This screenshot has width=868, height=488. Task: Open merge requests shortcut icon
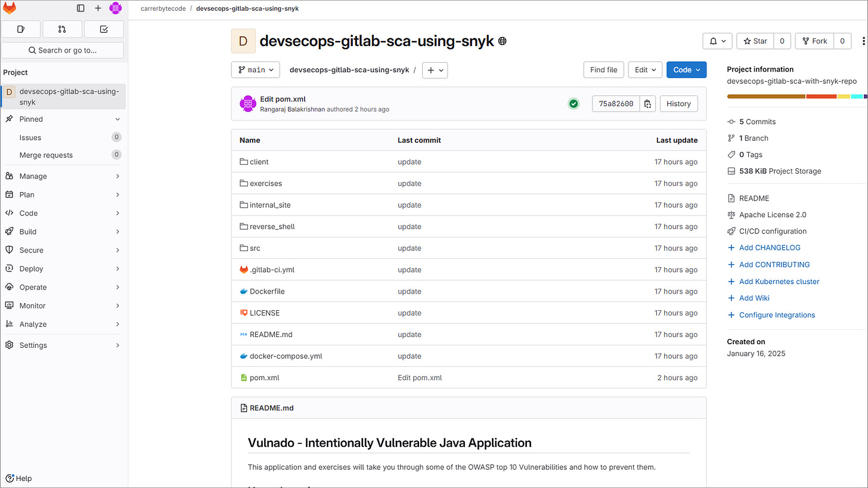(x=62, y=29)
